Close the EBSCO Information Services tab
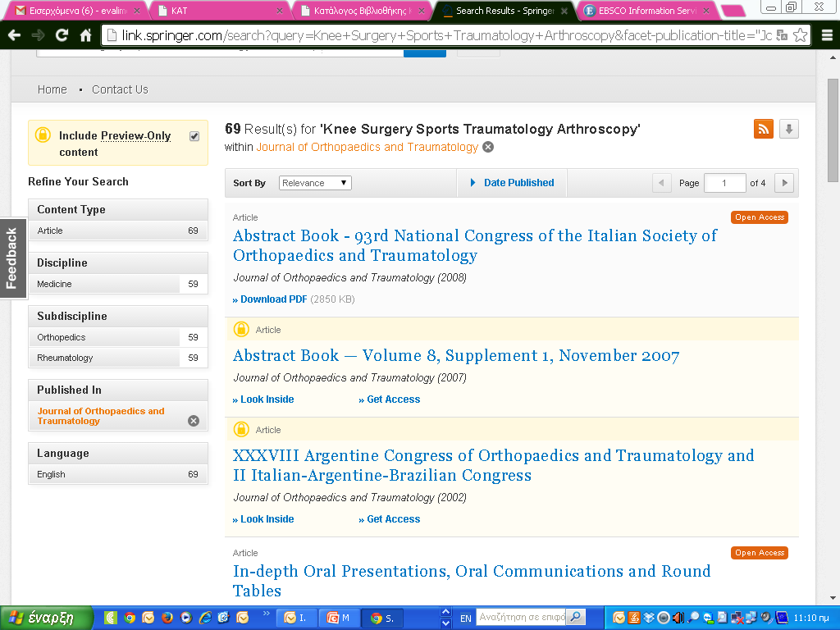 pos(706,11)
